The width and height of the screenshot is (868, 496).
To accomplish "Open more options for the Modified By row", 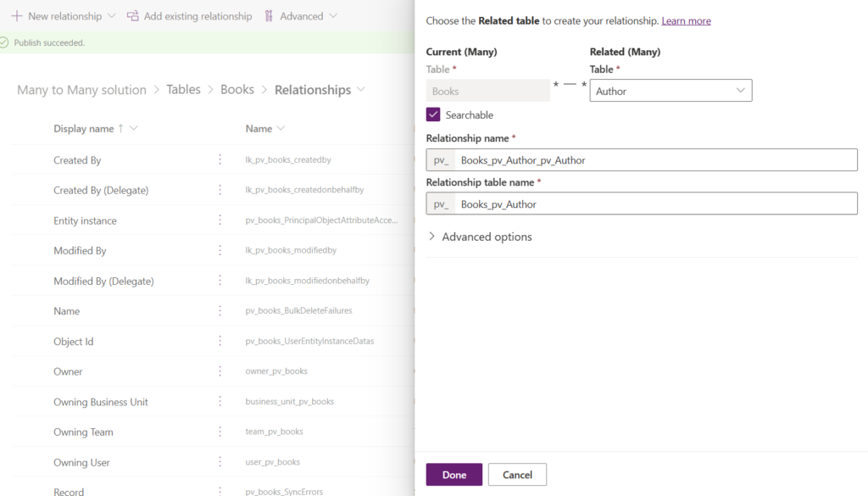I will (220, 250).
